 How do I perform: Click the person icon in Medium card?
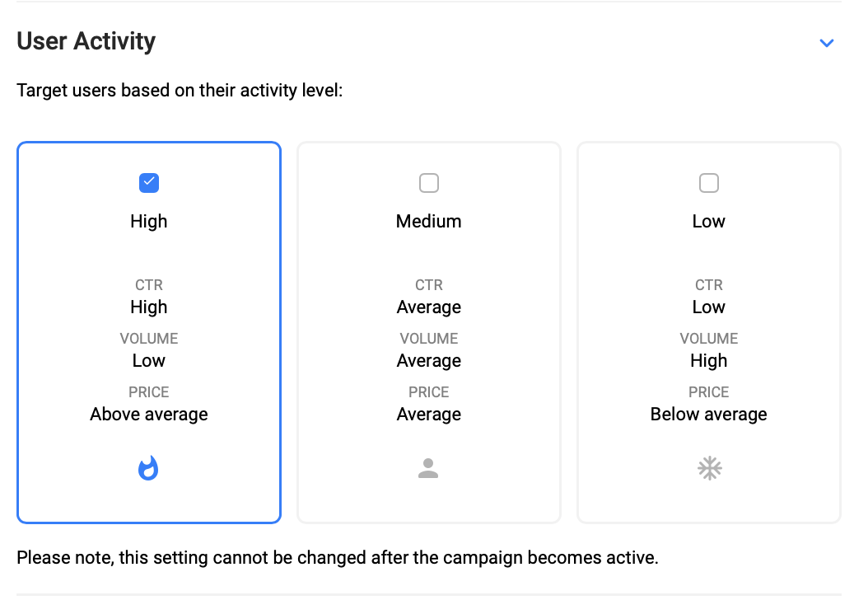pos(428,468)
